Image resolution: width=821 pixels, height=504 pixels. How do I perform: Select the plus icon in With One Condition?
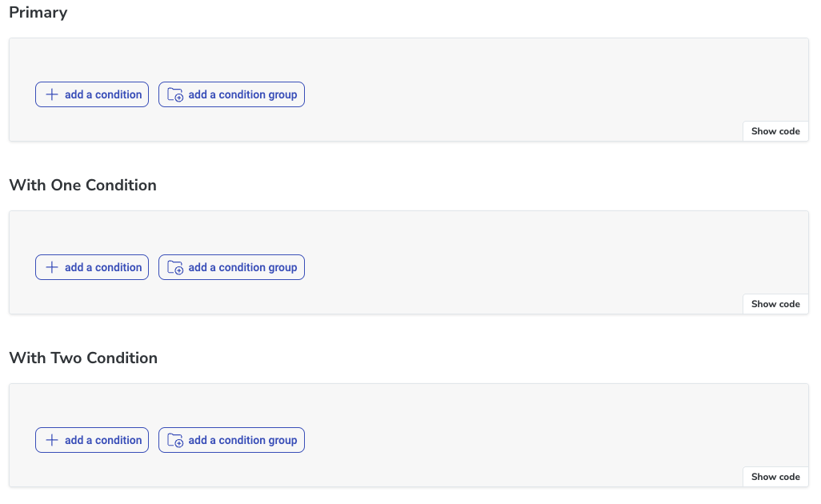pyautogui.click(x=52, y=266)
